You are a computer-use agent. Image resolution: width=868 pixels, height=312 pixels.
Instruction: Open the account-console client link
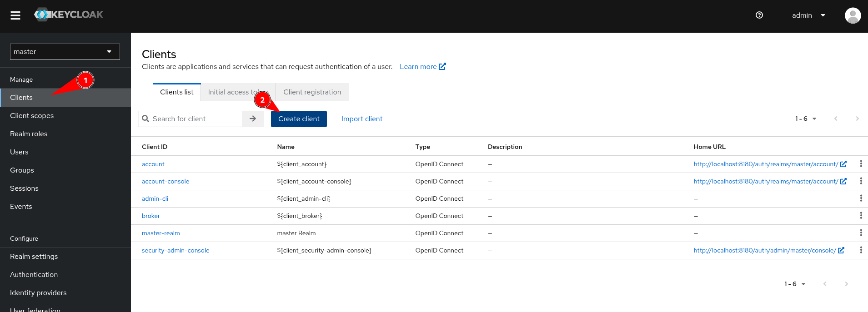166,181
